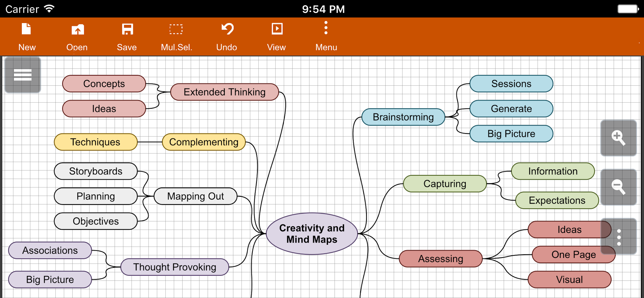
Task: Create a new mind map document
Action: pyautogui.click(x=27, y=36)
